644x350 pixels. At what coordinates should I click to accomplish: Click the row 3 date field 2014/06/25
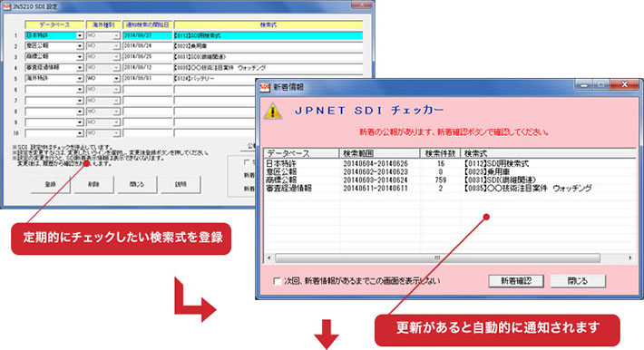point(148,57)
